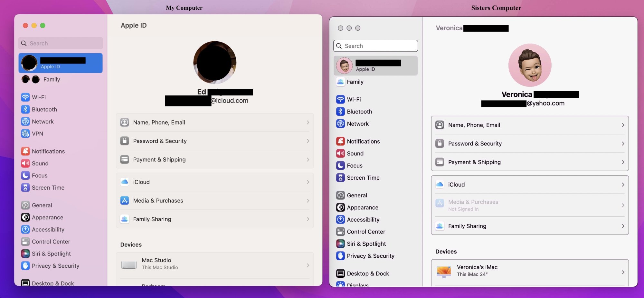Open Privacy & Security in Sisters Computer sidebar
Screen dimensions: 644x298
(x=375, y=256)
